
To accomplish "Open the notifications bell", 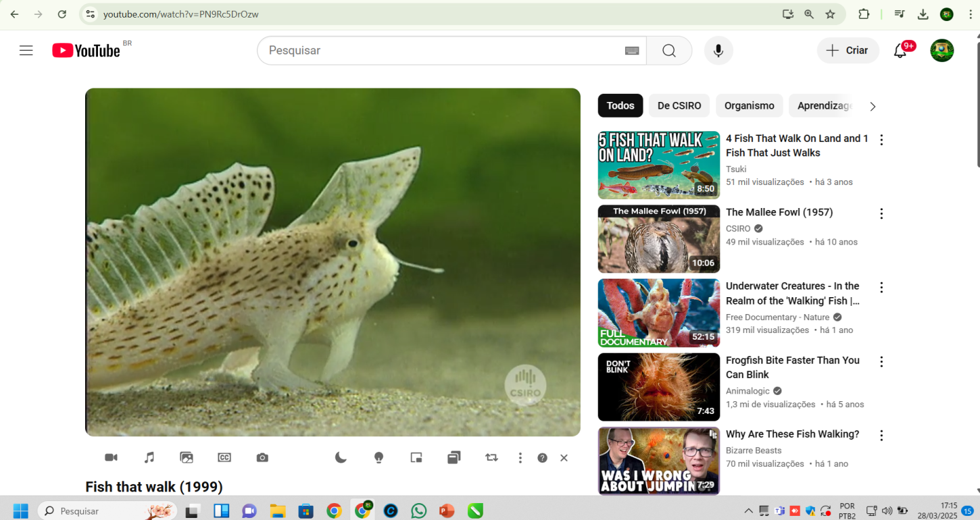I will pyautogui.click(x=900, y=51).
